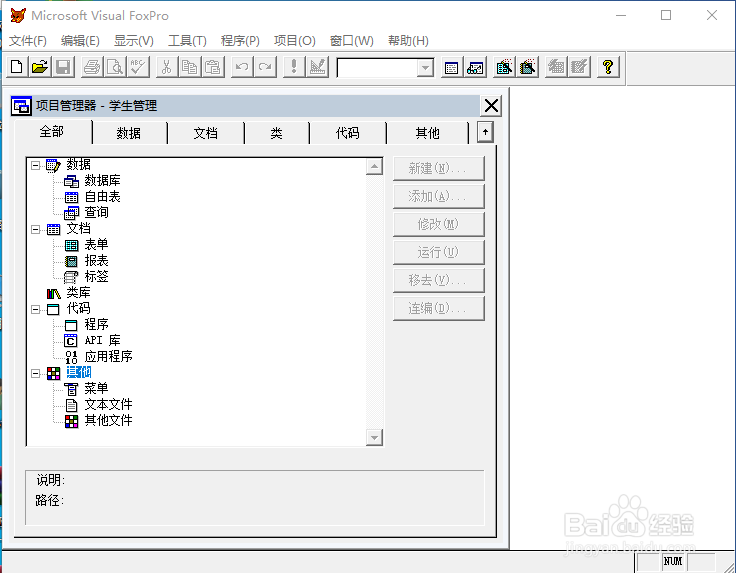Open the 工具(T) menu

[187, 41]
